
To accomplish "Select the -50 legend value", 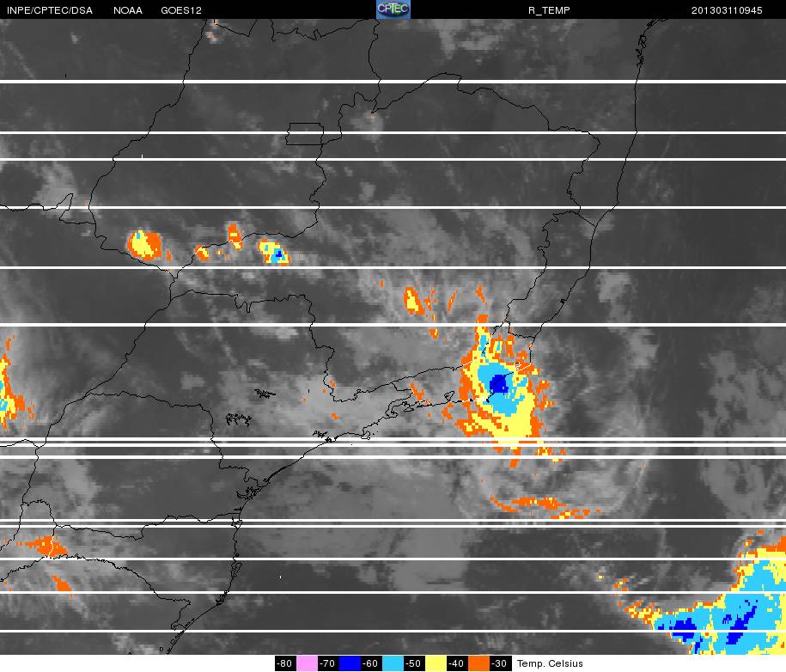I will pos(415,663).
